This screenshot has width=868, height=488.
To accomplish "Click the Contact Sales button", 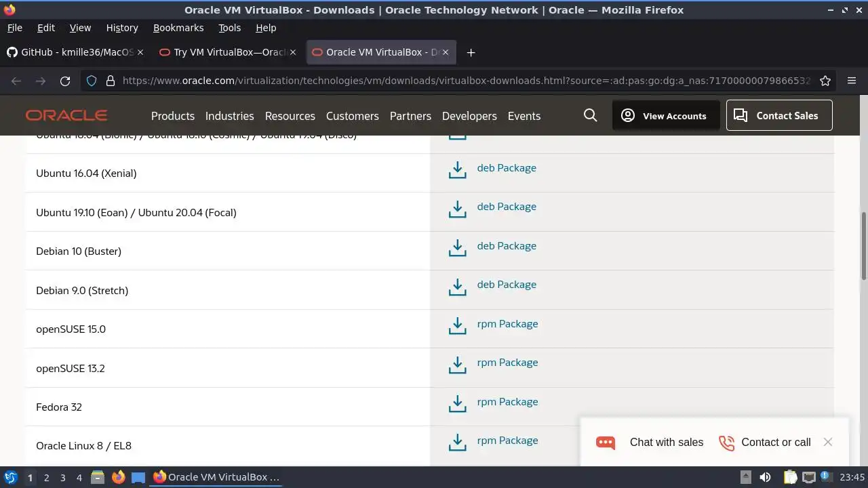I will 779,115.
